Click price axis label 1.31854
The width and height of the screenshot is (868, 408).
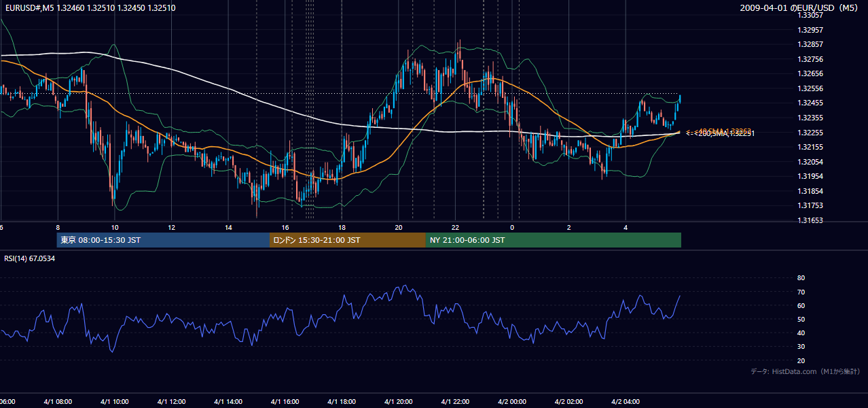(x=810, y=191)
